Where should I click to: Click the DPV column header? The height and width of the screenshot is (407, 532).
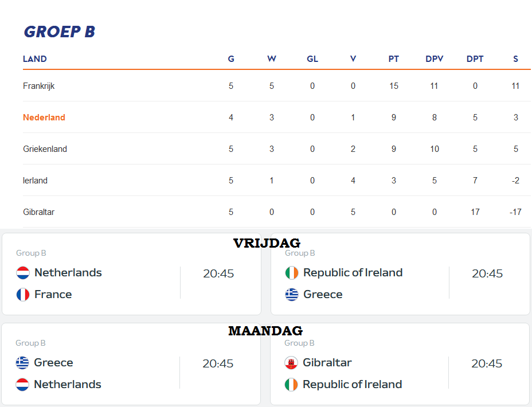435,59
